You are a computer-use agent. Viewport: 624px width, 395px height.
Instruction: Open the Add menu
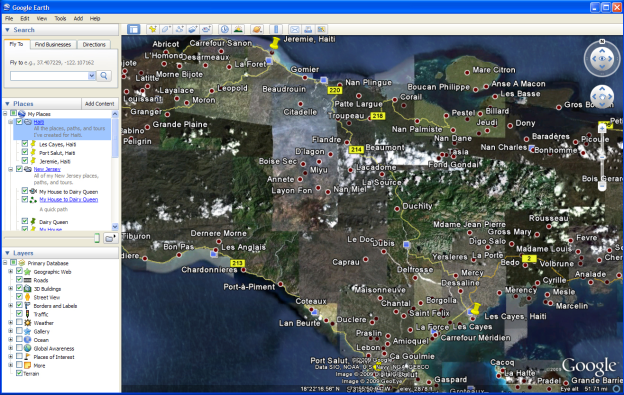[x=78, y=18]
